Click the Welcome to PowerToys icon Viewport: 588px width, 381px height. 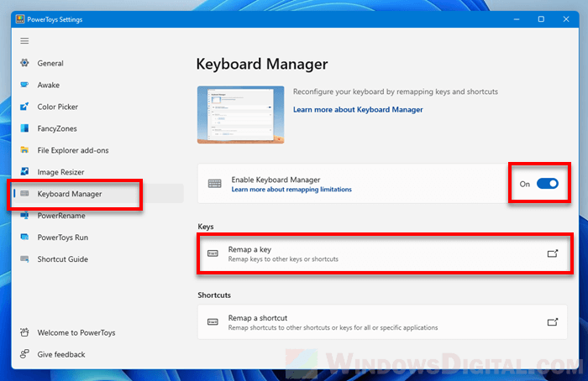click(24, 332)
